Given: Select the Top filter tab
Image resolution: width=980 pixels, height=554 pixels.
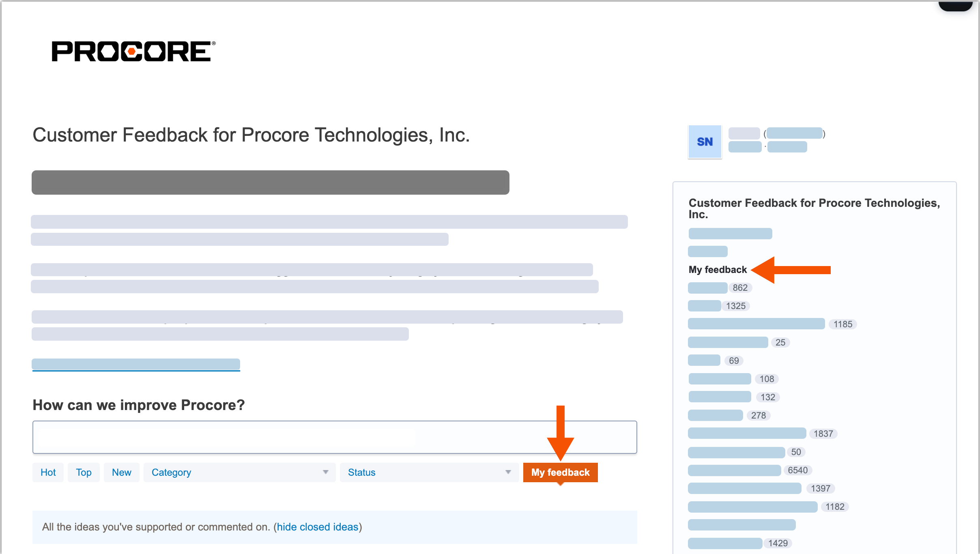Looking at the screenshot, I should tap(84, 472).
